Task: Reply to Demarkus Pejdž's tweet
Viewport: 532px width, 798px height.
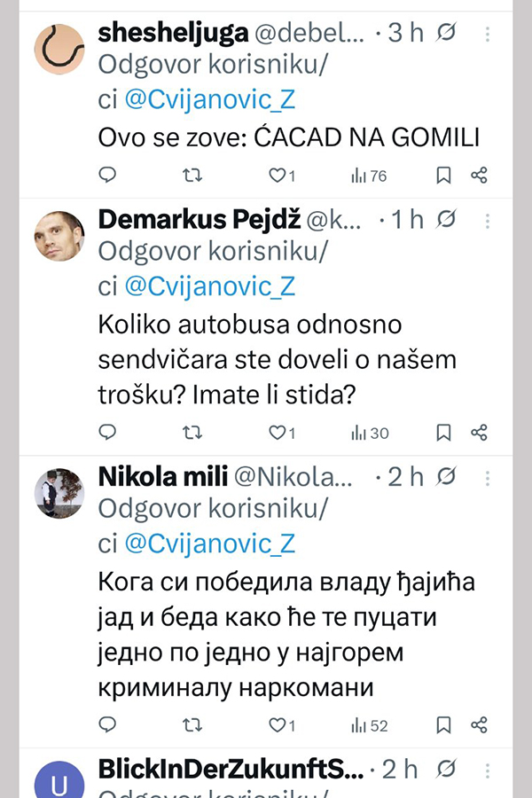Action: click(x=107, y=432)
